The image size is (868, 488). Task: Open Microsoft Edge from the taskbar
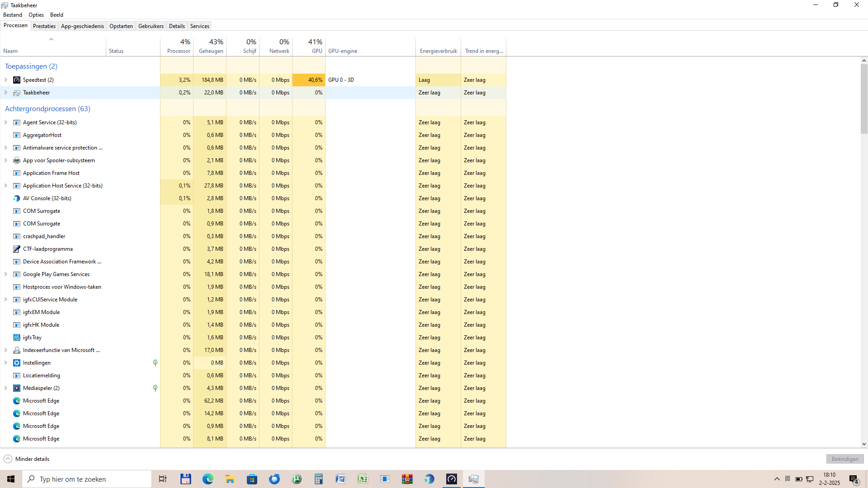tap(208, 479)
